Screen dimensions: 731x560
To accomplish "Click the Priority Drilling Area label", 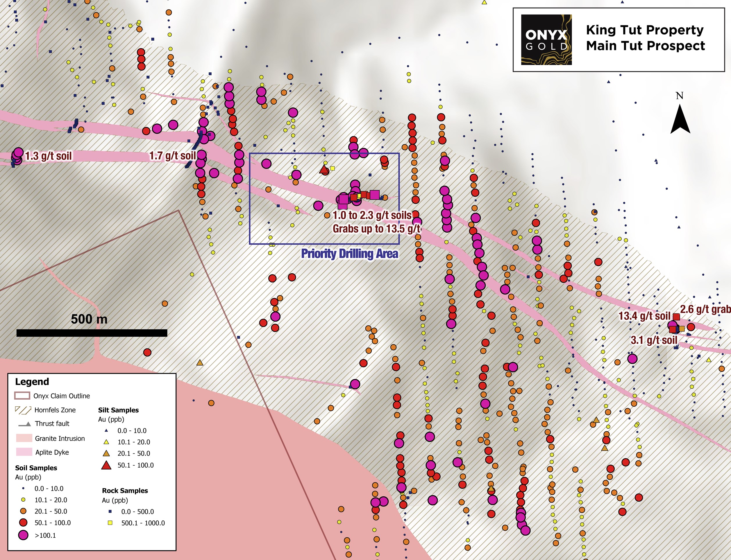I will click(349, 254).
